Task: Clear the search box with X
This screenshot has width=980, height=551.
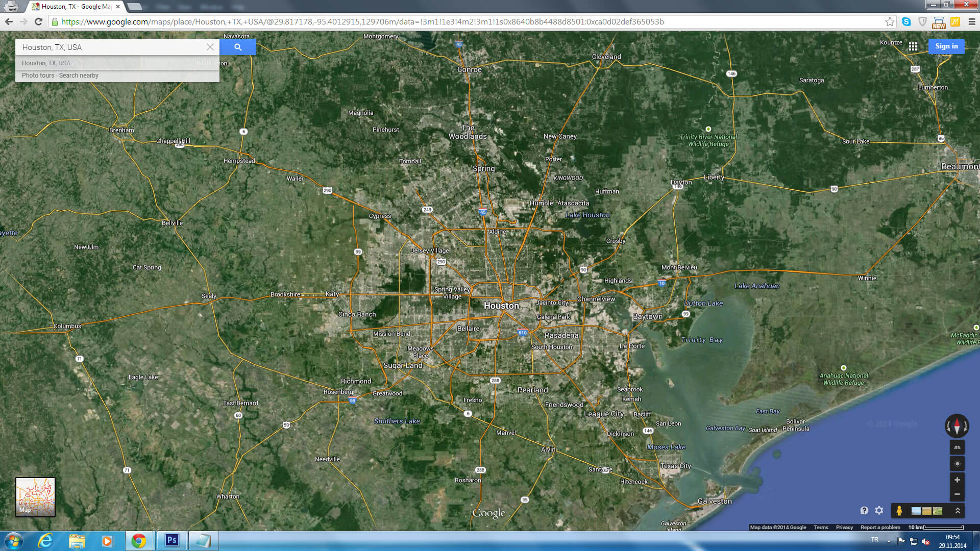Action: tap(210, 47)
